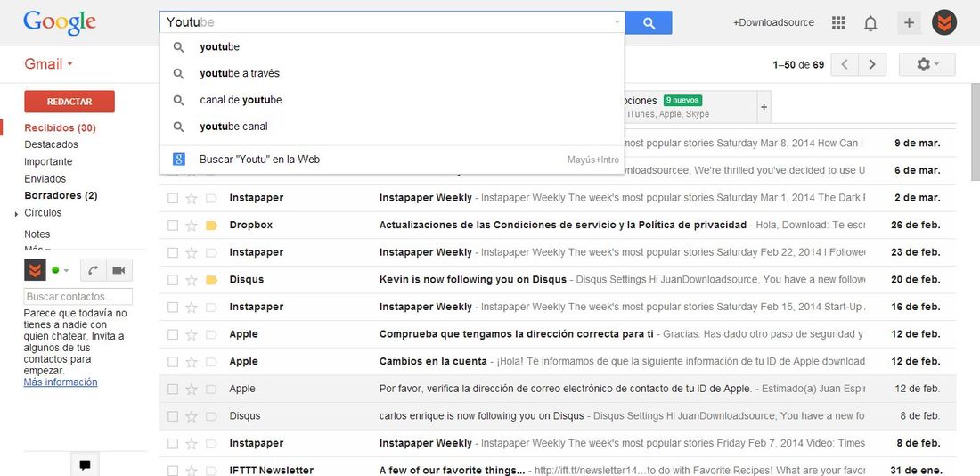Screen dimensions: 980x476
Task: Open the search options dropdown arrow
Action: pos(617,22)
